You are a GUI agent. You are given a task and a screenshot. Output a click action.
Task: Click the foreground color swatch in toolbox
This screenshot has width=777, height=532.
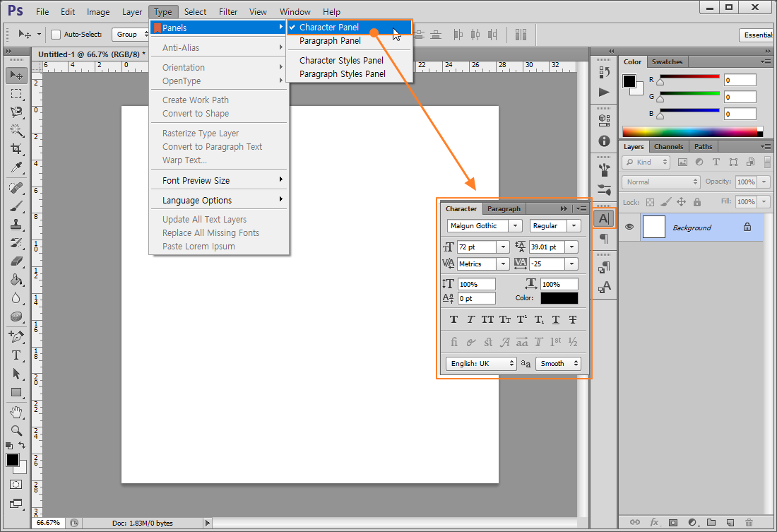(13, 460)
